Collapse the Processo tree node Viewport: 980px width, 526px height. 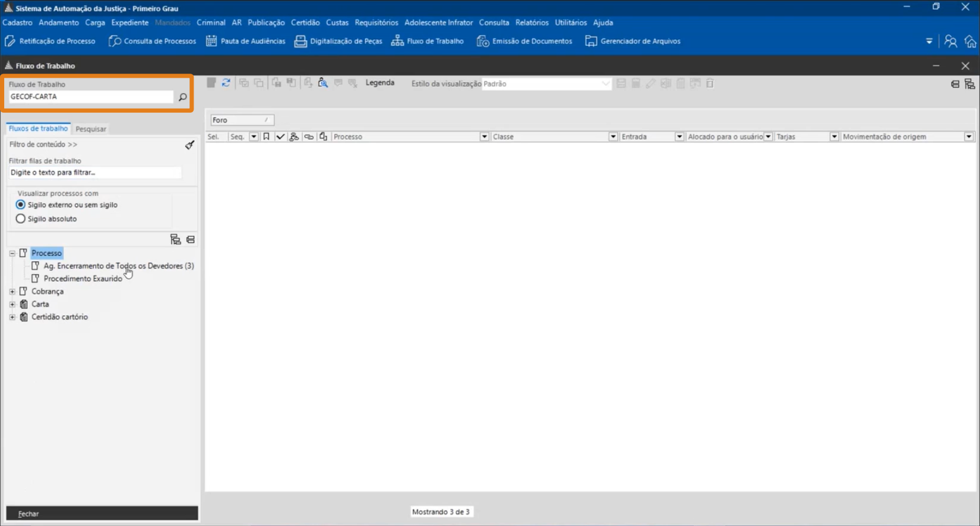pos(12,254)
